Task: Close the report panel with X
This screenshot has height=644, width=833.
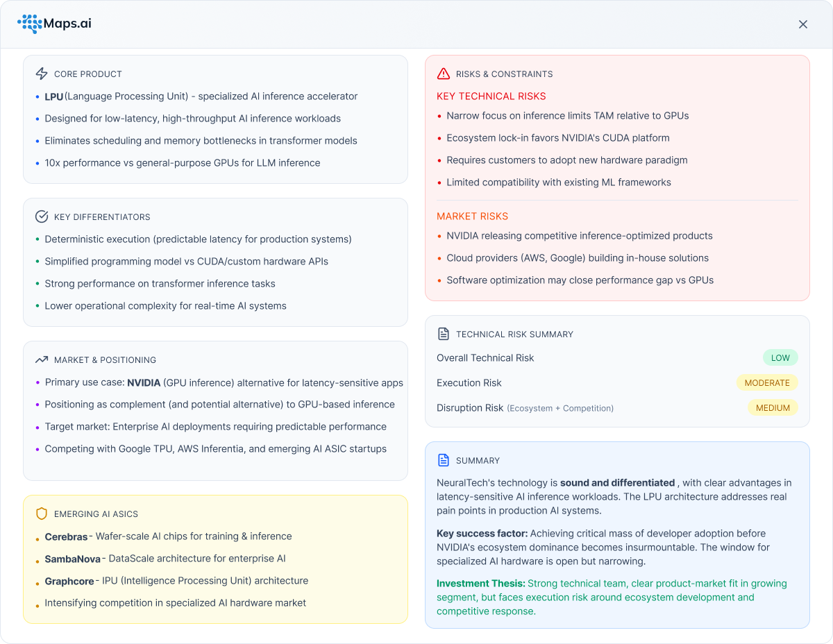Action: coord(803,24)
